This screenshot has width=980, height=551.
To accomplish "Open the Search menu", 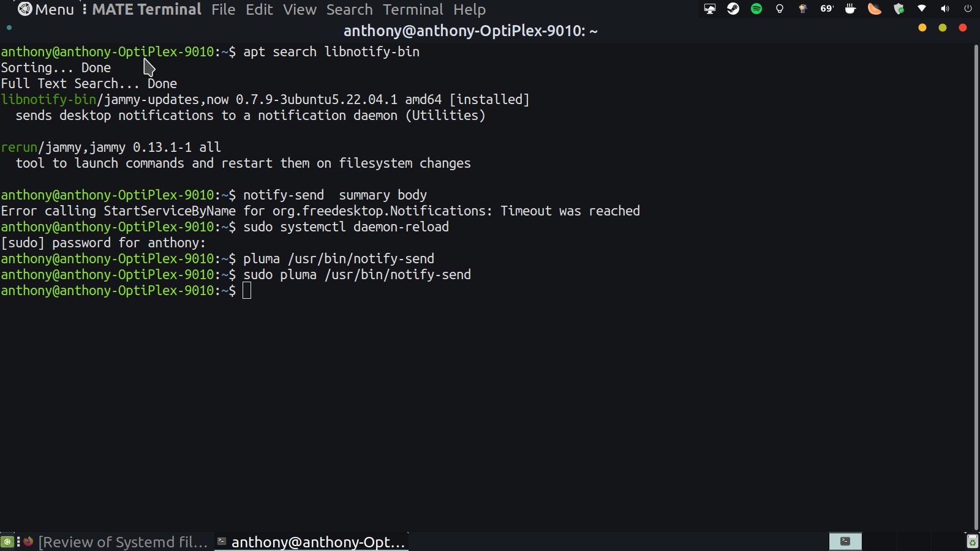I will click(x=349, y=9).
